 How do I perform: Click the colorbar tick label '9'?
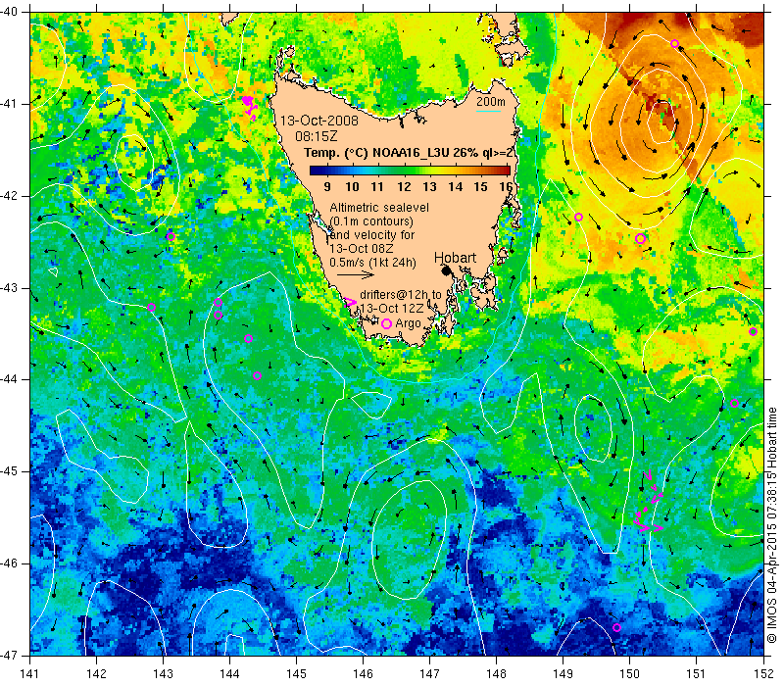click(327, 186)
